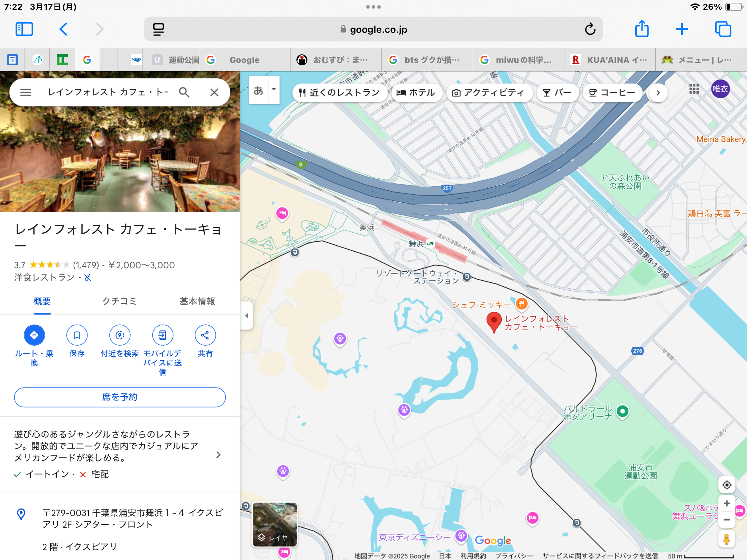Collapse the side panel with arrow
Screen dimensions: 747x560
click(x=247, y=316)
